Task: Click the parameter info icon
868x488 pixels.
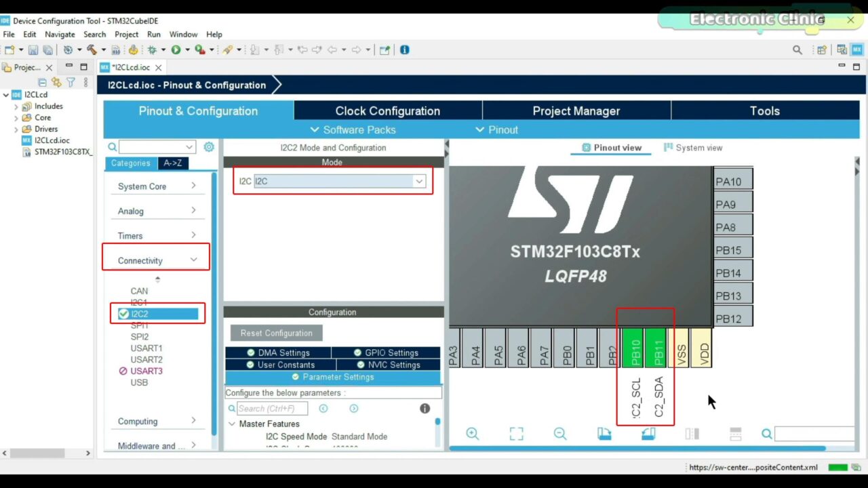Action: [x=425, y=408]
